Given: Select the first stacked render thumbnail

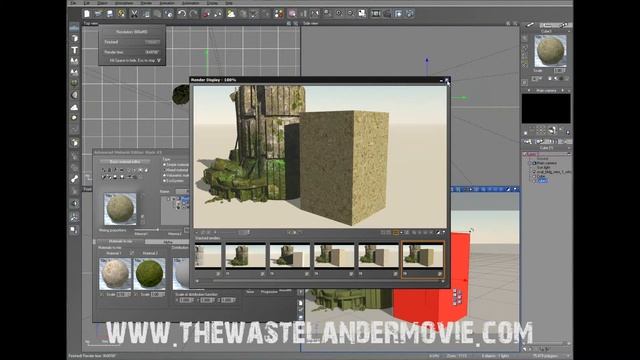Looking at the screenshot, I should click(x=208, y=257).
